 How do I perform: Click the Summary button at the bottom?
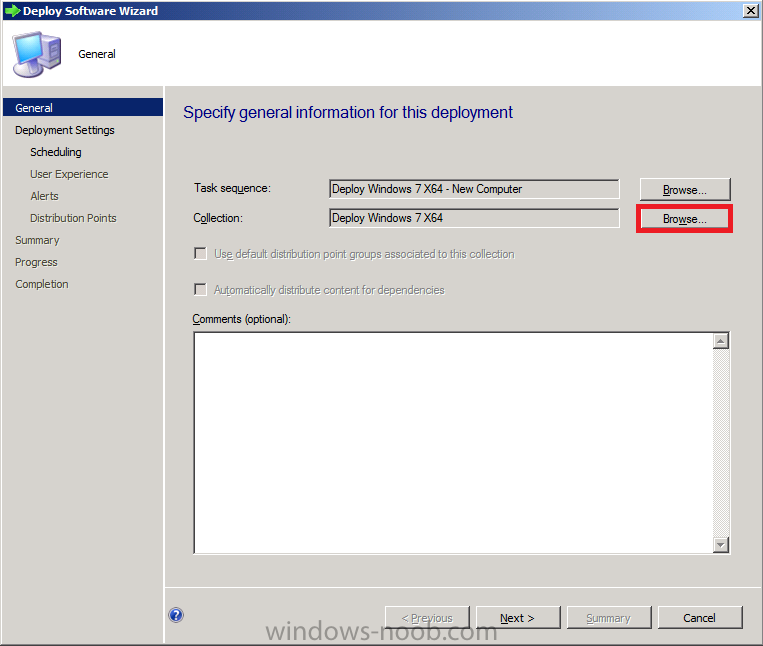point(609,618)
